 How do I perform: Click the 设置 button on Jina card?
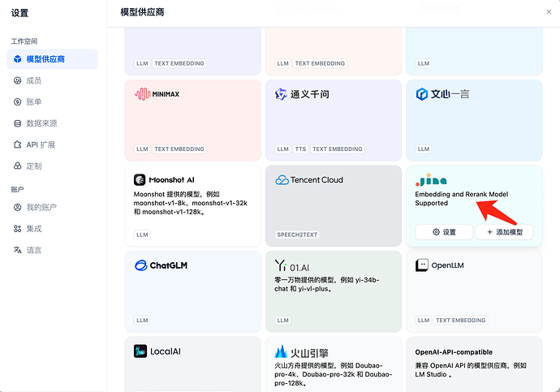(x=444, y=232)
